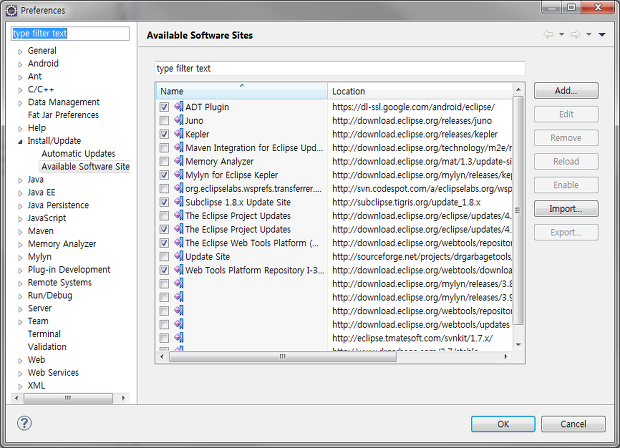Click the Mylyn for Eclipse Kepler site icon
The height and width of the screenshot is (448, 620).
coord(179,174)
